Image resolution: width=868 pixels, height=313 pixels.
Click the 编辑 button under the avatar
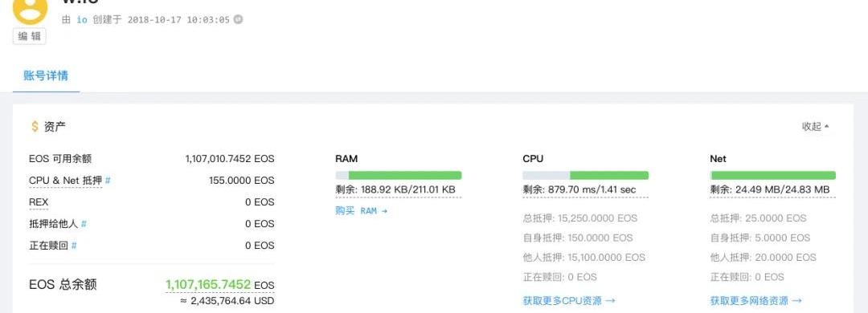coord(30,36)
